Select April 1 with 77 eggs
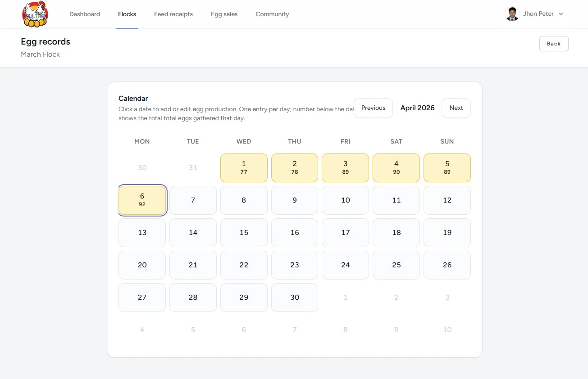 tap(244, 168)
